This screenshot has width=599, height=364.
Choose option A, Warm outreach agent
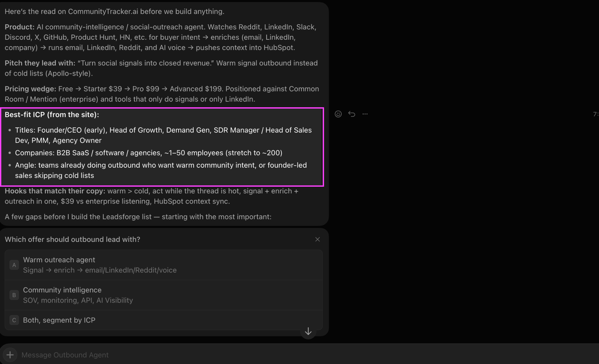tap(164, 265)
